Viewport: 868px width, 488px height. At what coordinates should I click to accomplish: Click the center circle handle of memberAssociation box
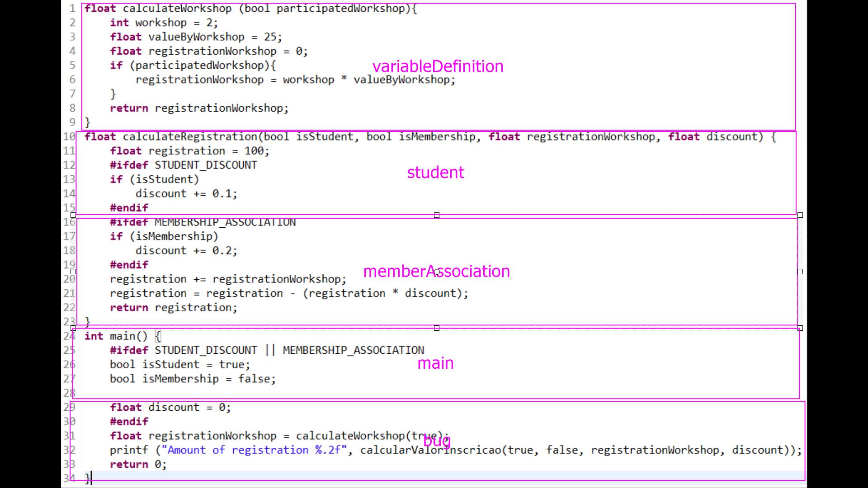(x=437, y=272)
